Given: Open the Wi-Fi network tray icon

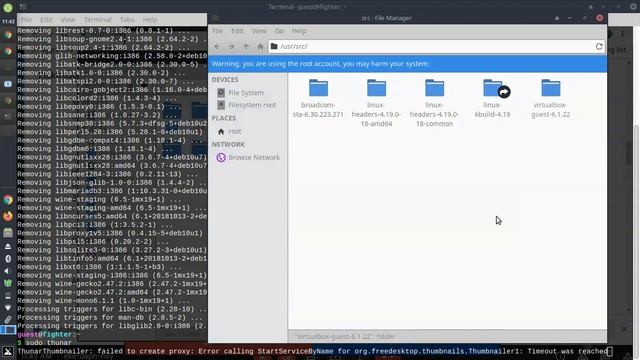Looking at the screenshot, I should click(8, 308).
